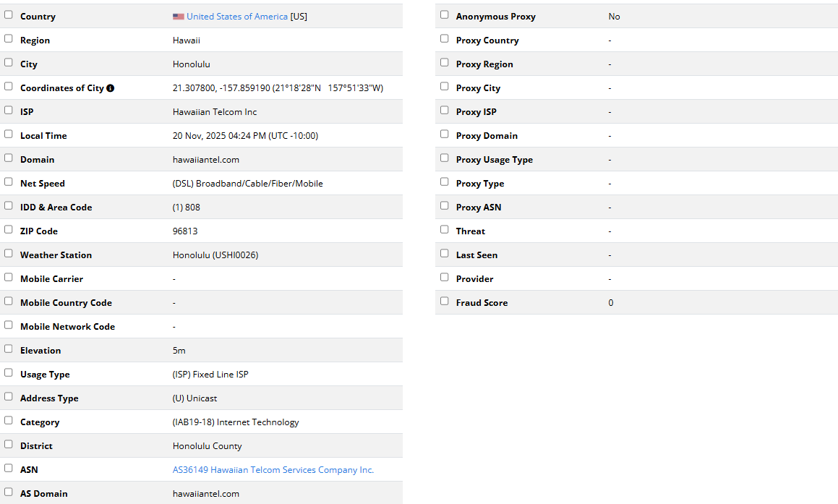Image resolution: width=838 pixels, height=504 pixels.
Task: Click the US flag icon
Action: click(x=178, y=17)
